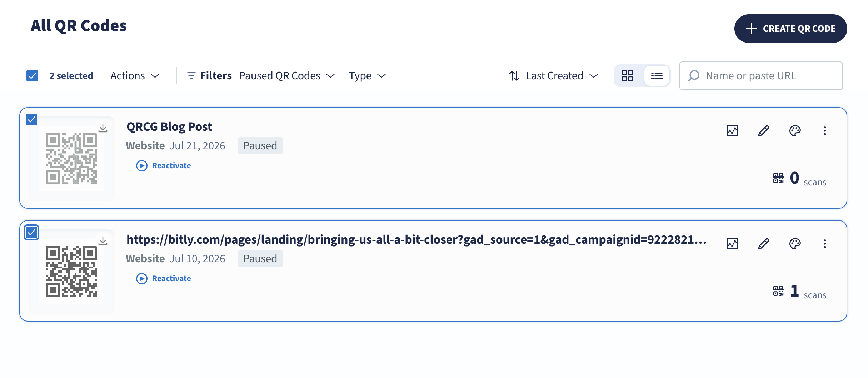Screen dimensions: 868x378
Task: Open analytics icon for bitly.com QR code
Action: (732, 244)
